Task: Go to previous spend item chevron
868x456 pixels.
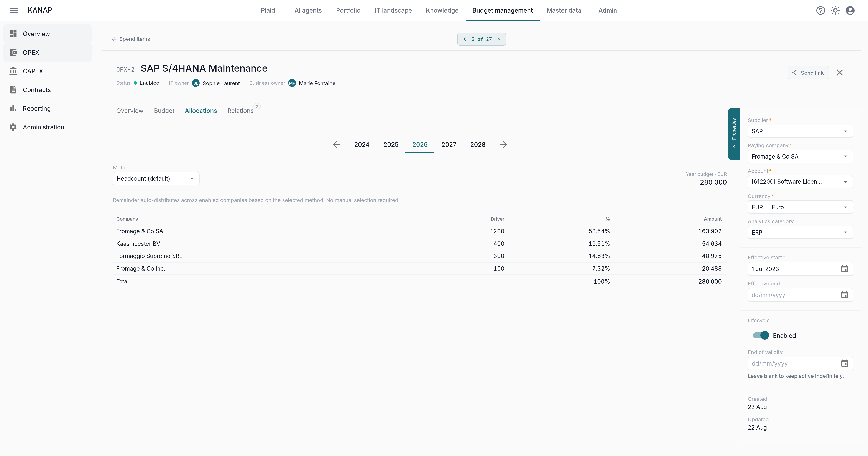Action: pyautogui.click(x=465, y=39)
